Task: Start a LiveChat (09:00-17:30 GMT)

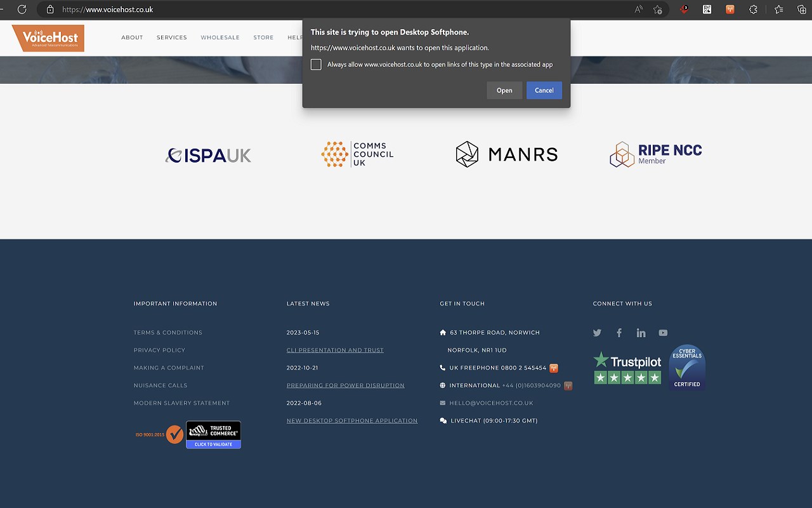Action: click(x=494, y=421)
